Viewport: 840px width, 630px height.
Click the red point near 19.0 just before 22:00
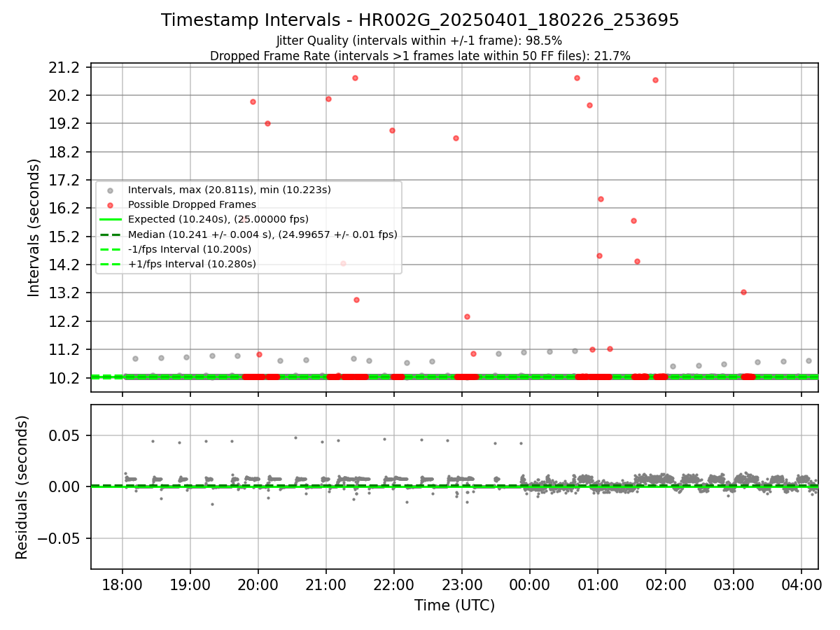[x=392, y=130]
